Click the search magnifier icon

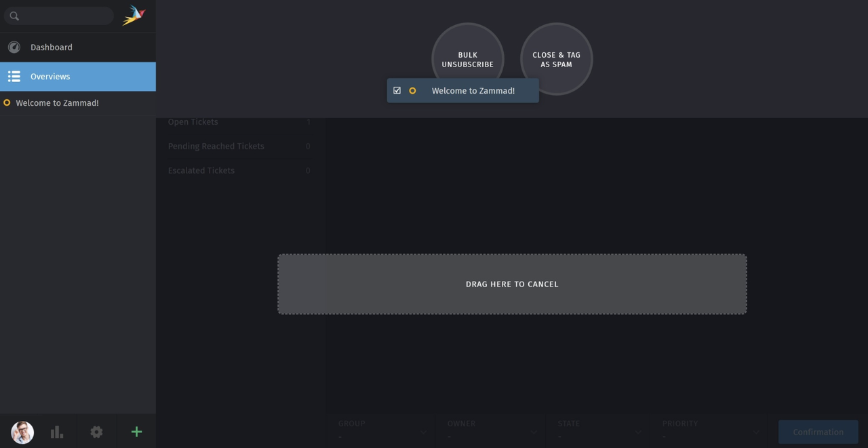[x=14, y=16]
